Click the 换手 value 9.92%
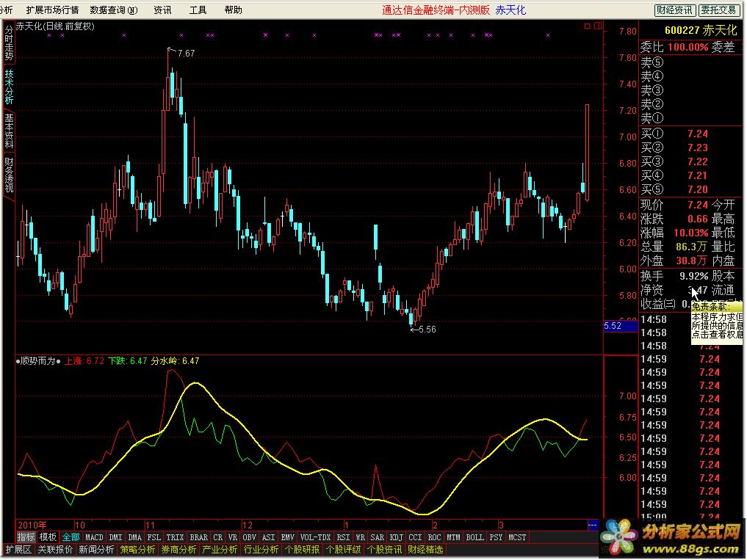 click(x=693, y=276)
